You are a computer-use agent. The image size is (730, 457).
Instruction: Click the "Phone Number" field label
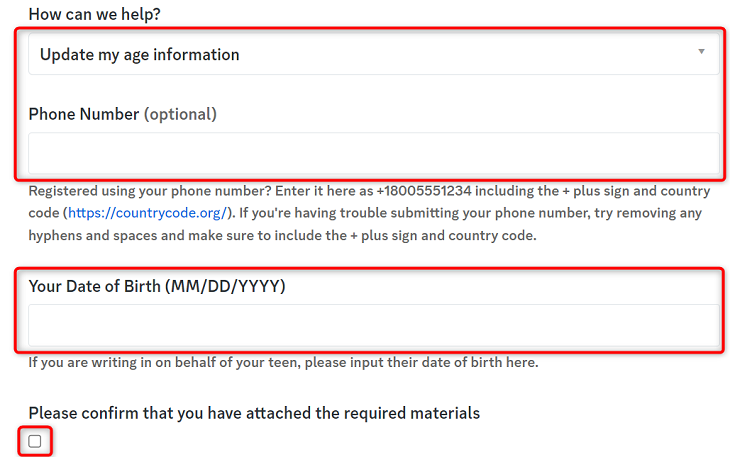[x=83, y=114]
